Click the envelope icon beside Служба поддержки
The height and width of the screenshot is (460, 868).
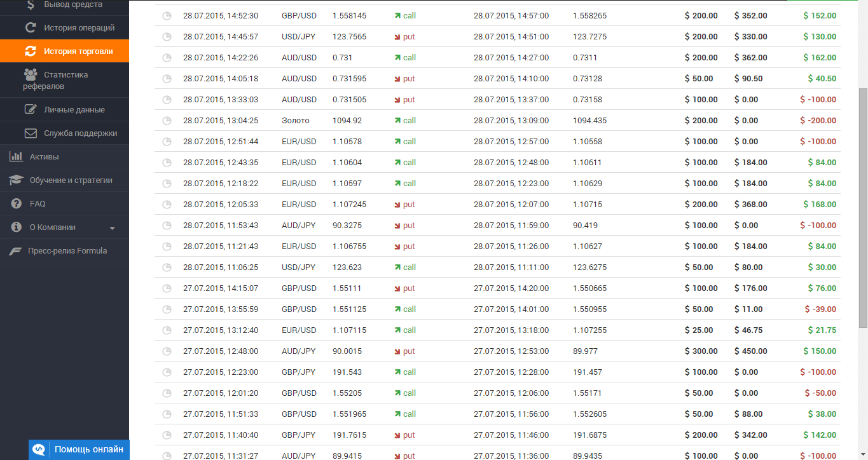tap(31, 133)
